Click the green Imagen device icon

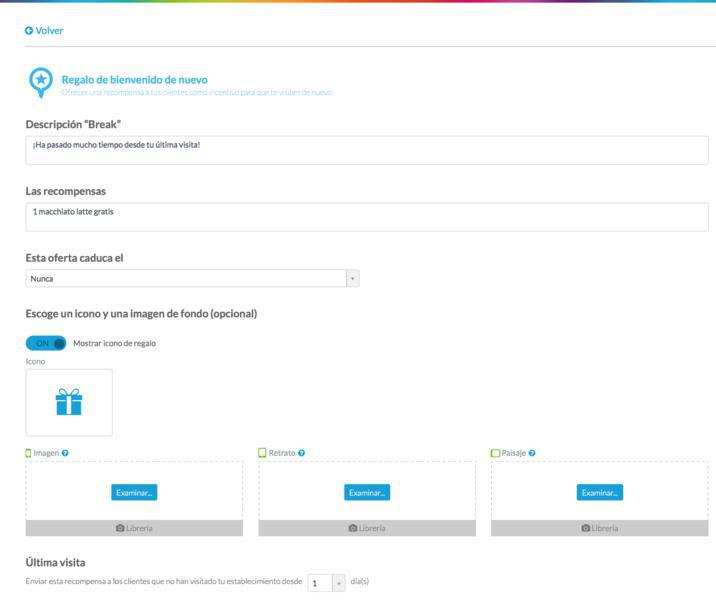click(x=28, y=453)
